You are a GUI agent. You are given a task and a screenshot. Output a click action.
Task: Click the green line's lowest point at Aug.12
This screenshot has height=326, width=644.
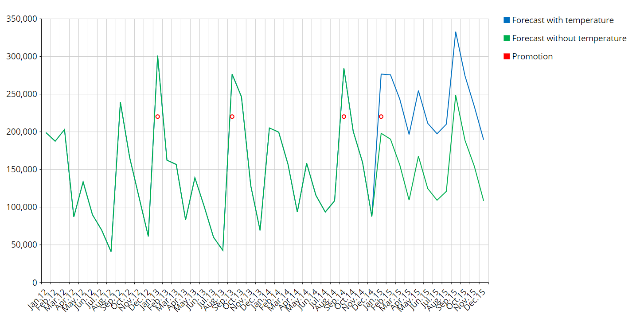tap(111, 252)
